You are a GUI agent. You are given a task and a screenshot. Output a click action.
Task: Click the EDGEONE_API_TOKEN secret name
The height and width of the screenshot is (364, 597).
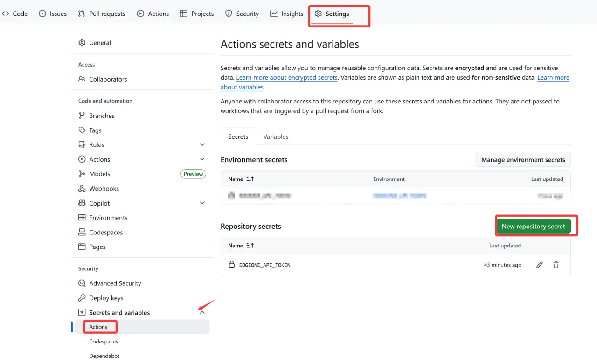[264, 265]
